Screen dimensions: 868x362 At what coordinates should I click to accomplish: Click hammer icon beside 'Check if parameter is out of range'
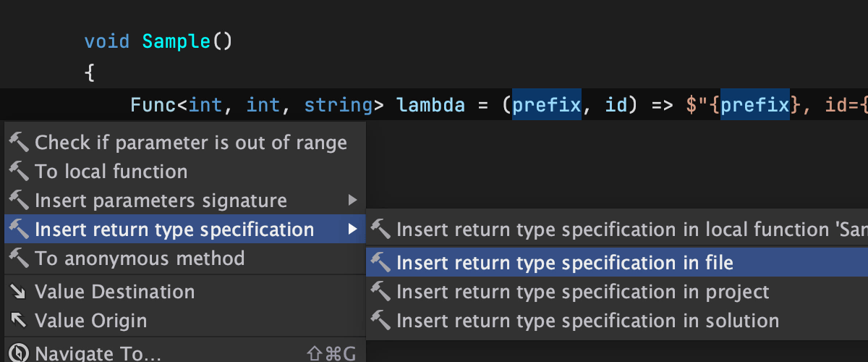[19, 143]
